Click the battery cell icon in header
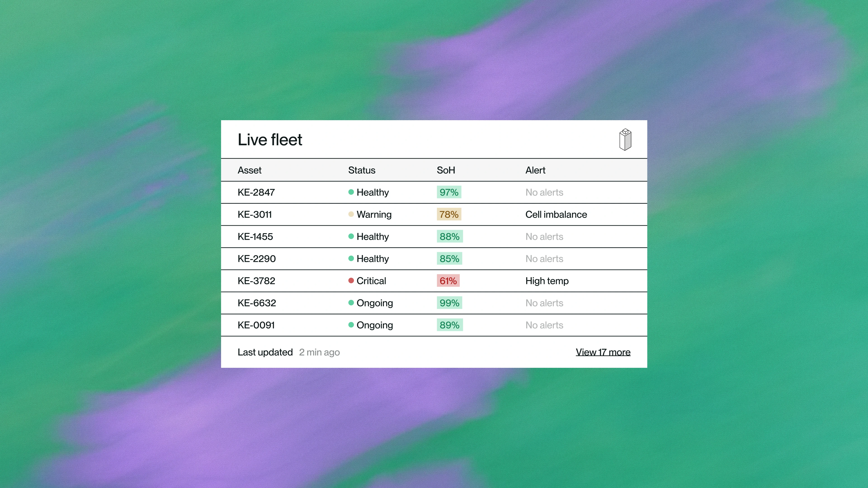The width and height of the screenshot is (868, 488). (625, 139)
